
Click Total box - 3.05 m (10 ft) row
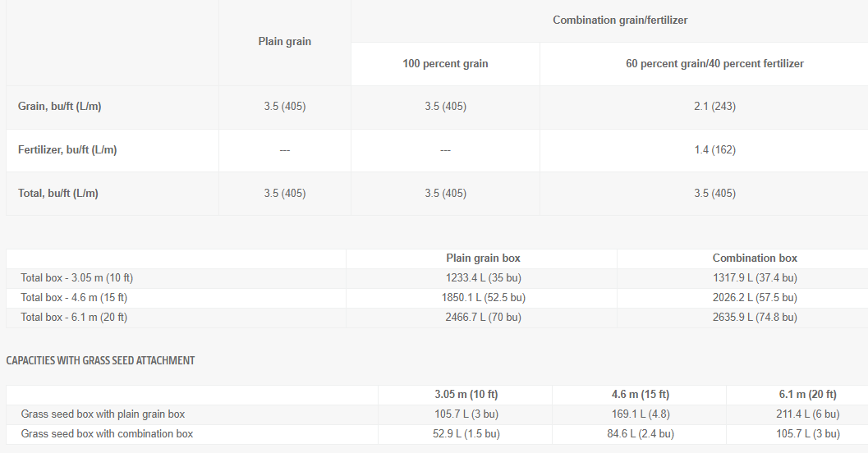pyautogui.click(x=438, y=278)
